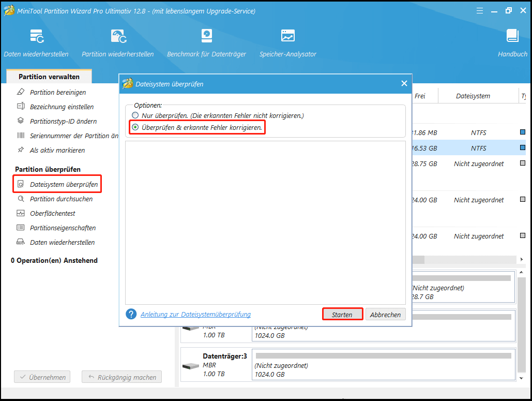Click Partitionseigenschaften label in sidebar
Image resolution: width=532 pixels, height=401 pixels.
tap(63, 228)
